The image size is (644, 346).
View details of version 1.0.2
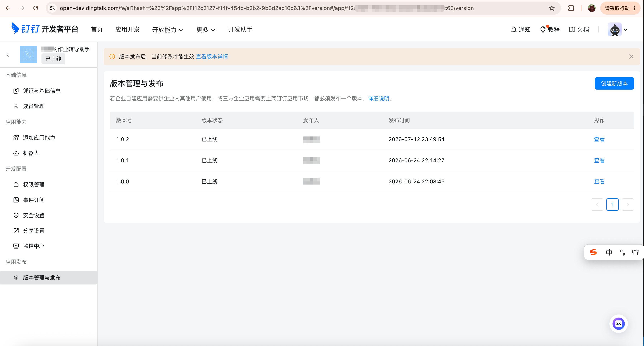tap(599, 139)
